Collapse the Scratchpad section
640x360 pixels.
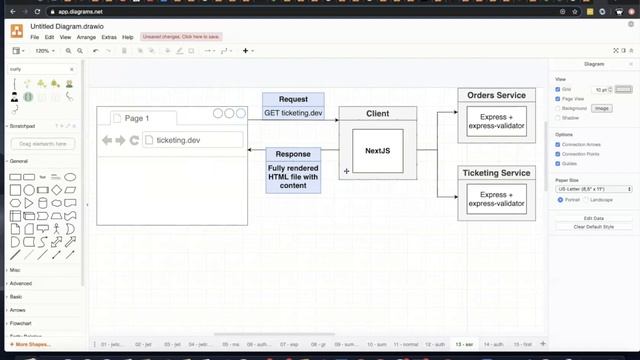(x=22, y=126)
